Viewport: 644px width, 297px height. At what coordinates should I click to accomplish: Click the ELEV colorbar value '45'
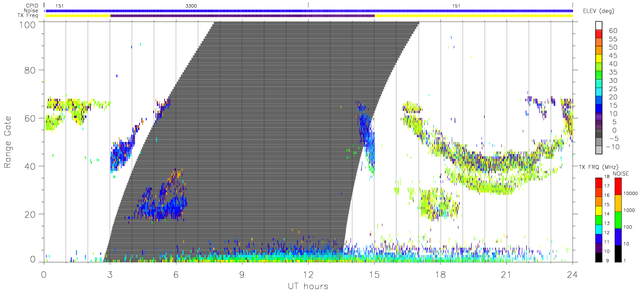point(613,56)
